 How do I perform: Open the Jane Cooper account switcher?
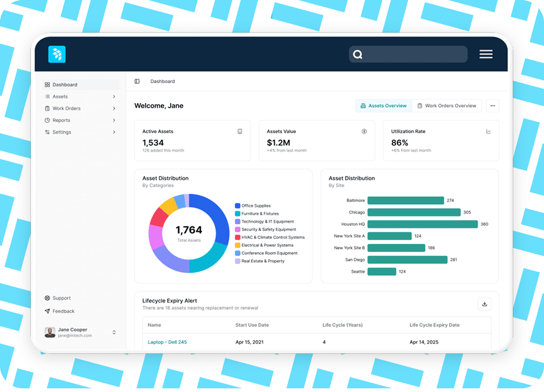coord(114,332)
